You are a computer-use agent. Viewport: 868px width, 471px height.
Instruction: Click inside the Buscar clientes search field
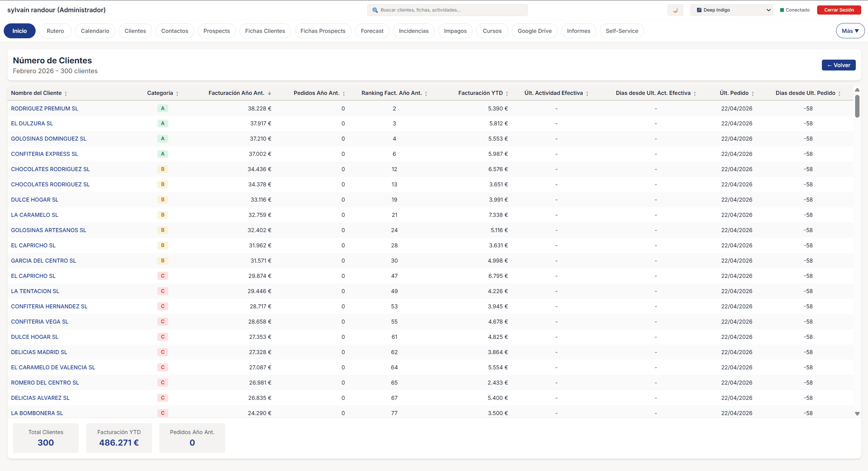[447, 10]
